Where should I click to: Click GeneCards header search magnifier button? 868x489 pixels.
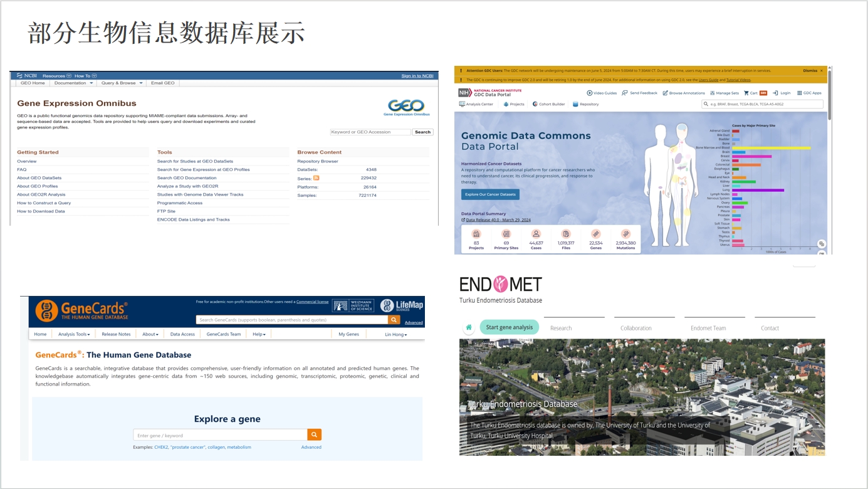pos(394,320)
